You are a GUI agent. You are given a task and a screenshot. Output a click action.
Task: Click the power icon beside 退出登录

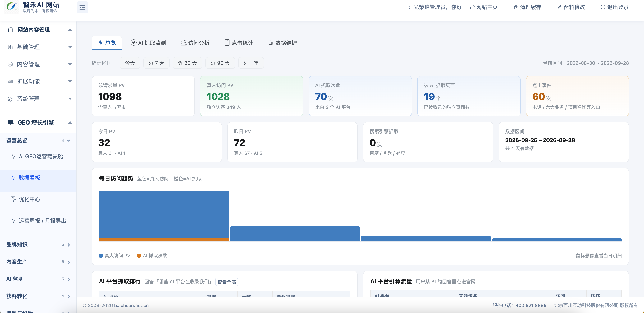click(603, 7)
